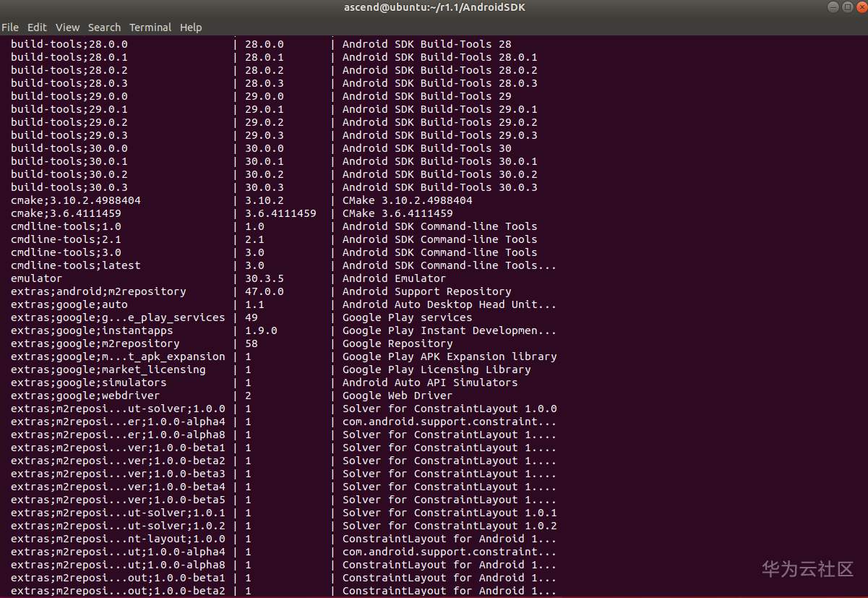The height and width of the screenshot is (598, 868).
Task: Click the text extras;google;instantapps
Action: (92, 330)
